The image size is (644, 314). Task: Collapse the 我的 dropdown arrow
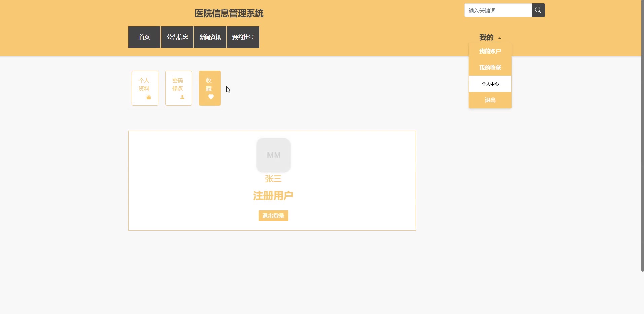pyautogui.click(x=500, y=38)
